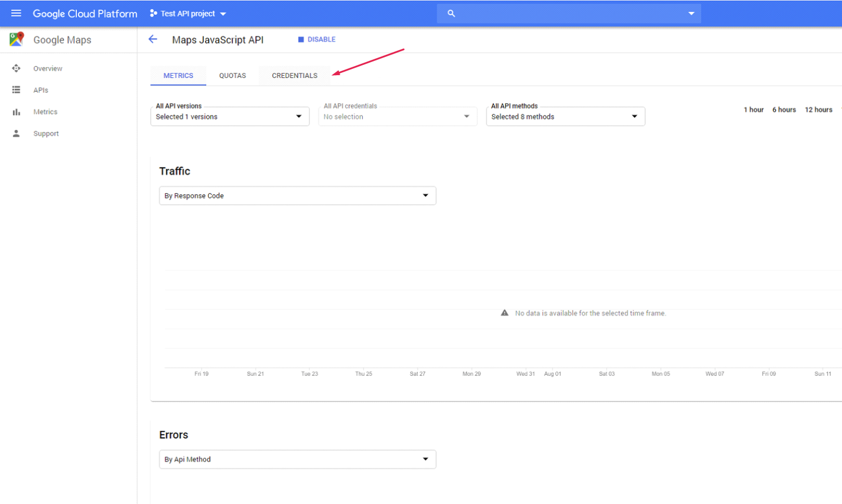842x504 pixels.
Task: Select the Metrics tab
Action: [x=178, y=76]
